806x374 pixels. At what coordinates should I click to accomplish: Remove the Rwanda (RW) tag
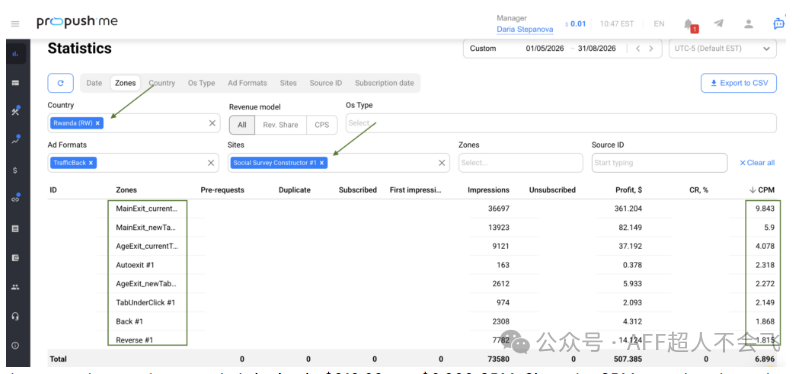tap(97, 123)
